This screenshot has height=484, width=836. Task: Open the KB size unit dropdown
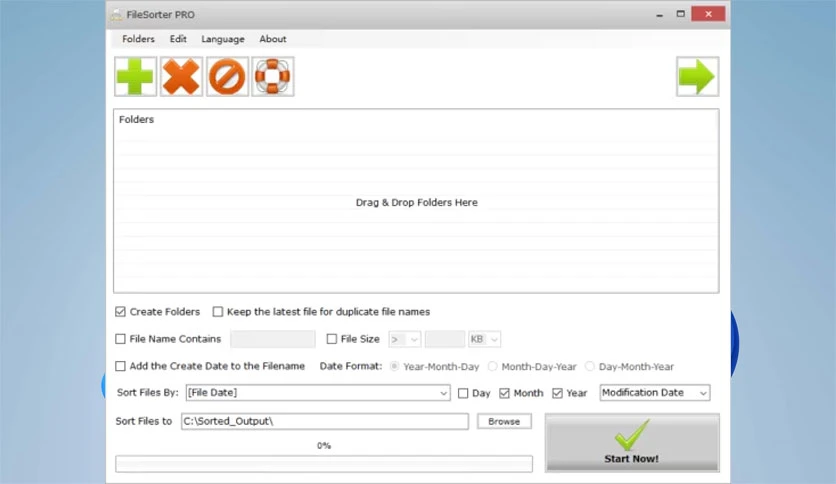[x=484, y=339]
